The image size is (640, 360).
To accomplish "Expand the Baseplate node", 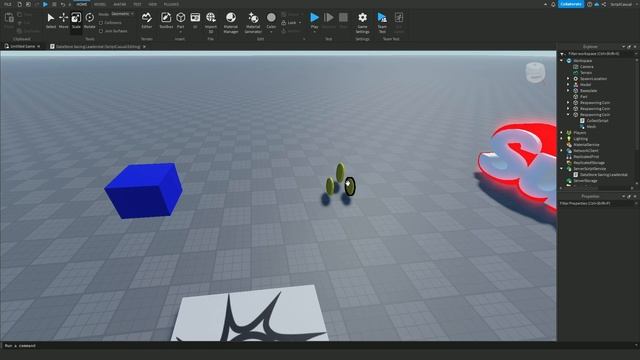I will [568, 91].
